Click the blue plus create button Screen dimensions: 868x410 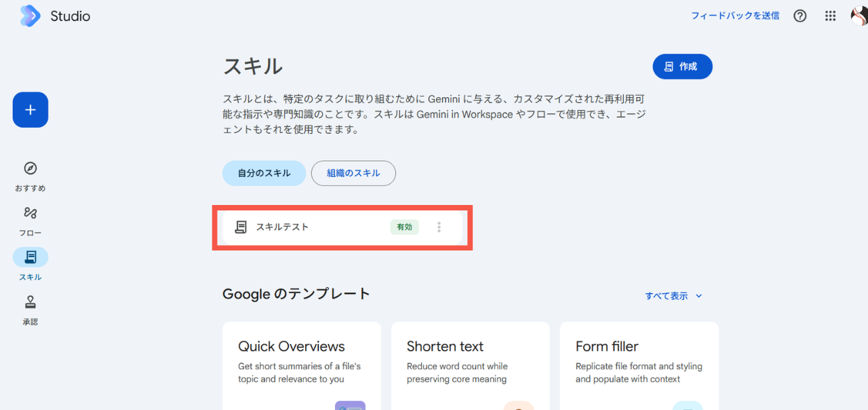[31, 110]
